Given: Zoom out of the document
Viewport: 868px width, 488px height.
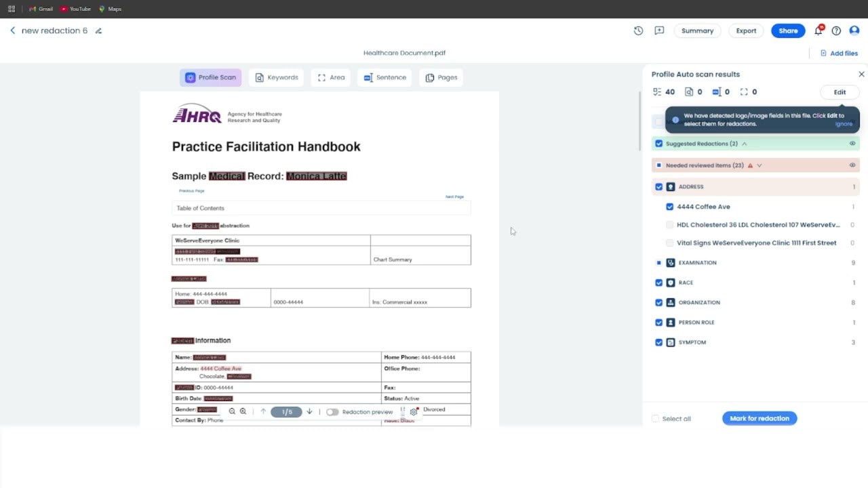Looking at the screenshot, I should point(232,411).
